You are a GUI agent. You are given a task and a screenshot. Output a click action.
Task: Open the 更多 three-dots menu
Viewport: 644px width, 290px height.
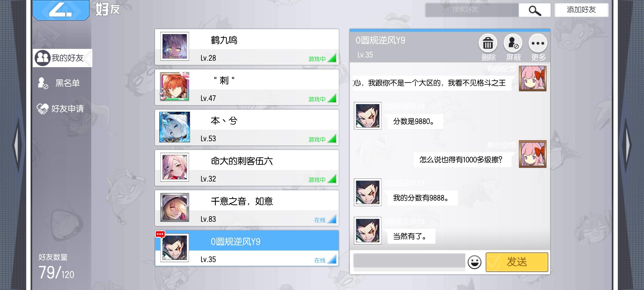(538, 43)
